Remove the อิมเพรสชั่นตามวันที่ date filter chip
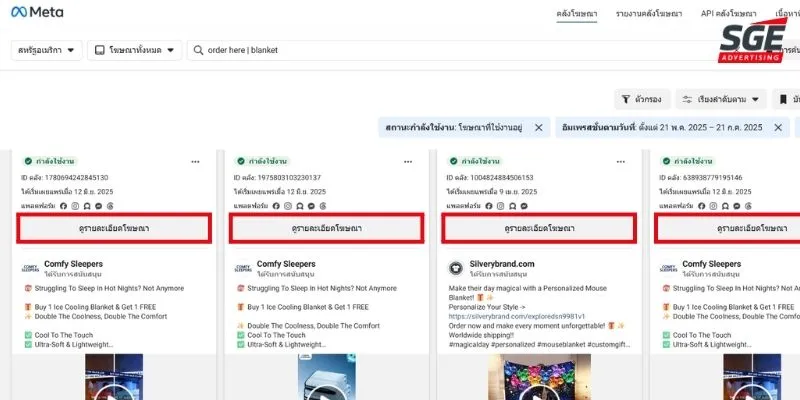Viewport: 800px width, 400px height. click(778, 128)
